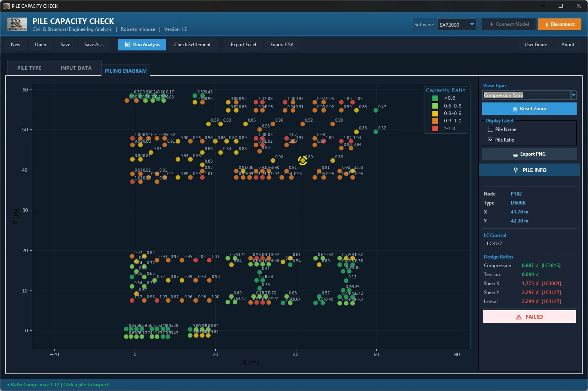Screen dimensions: 588x391
Task: Click the Shear Y ratio value 2.297
Action: click(x=528, y=292)
